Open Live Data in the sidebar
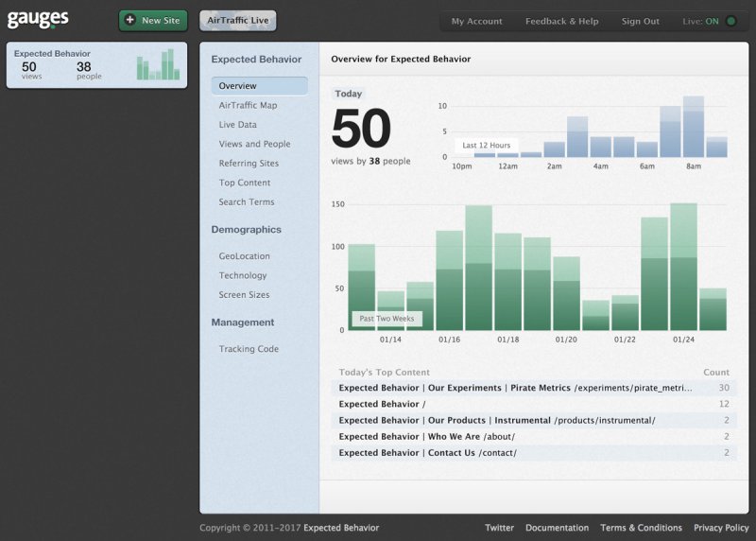 (x=238, y=125)
